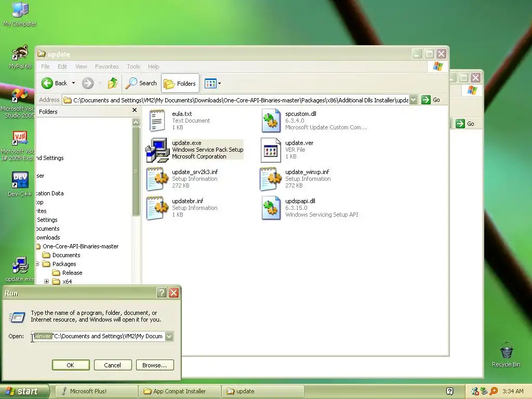Open the Start menu
532x399 pixels.
pos(24,391)
